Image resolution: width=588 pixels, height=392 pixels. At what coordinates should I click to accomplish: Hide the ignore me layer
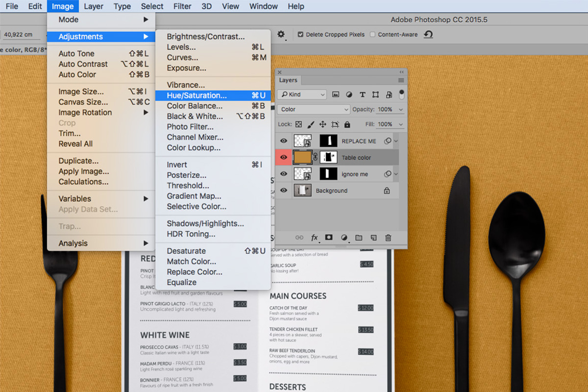(x=283, y=174)
